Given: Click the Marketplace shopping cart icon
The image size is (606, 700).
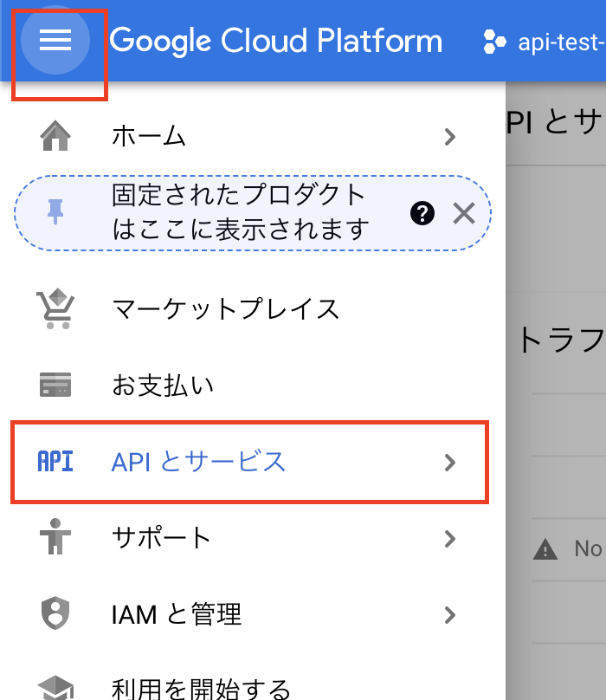Looking at the screenshot, I should coord(55,309).
